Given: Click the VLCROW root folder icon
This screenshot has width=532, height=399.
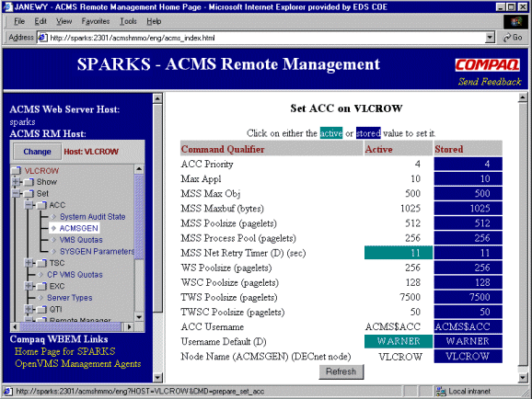Looking at the screenshot, I should coord(16,170).
